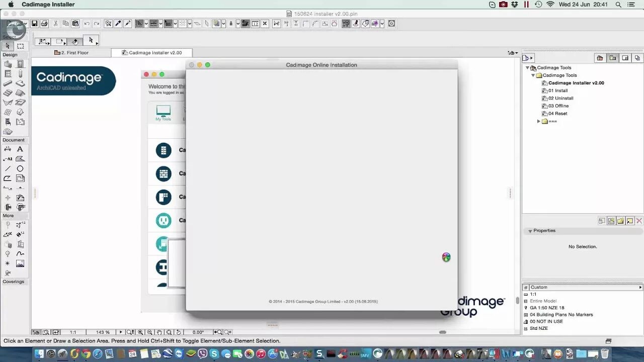Collapse the Cadimage Tools root tree node
The width and height of the screenshot is (644, 362).
coord(527,68)
